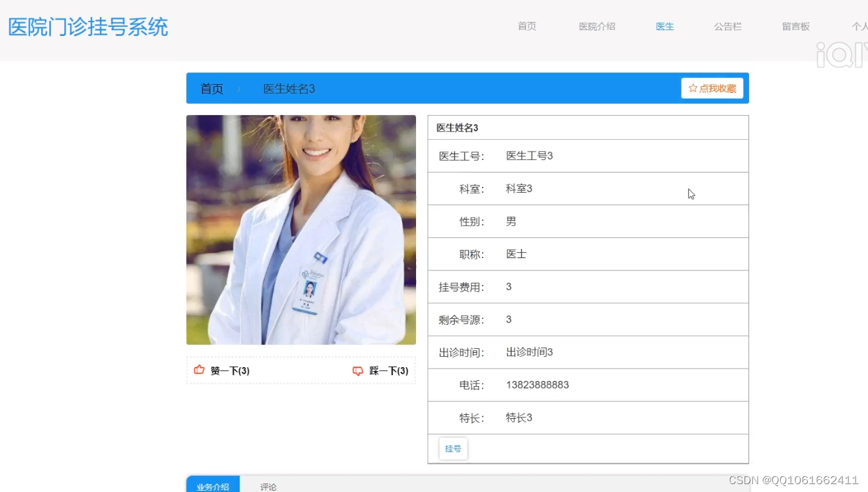Click the thumbs-up like icon

199,370
